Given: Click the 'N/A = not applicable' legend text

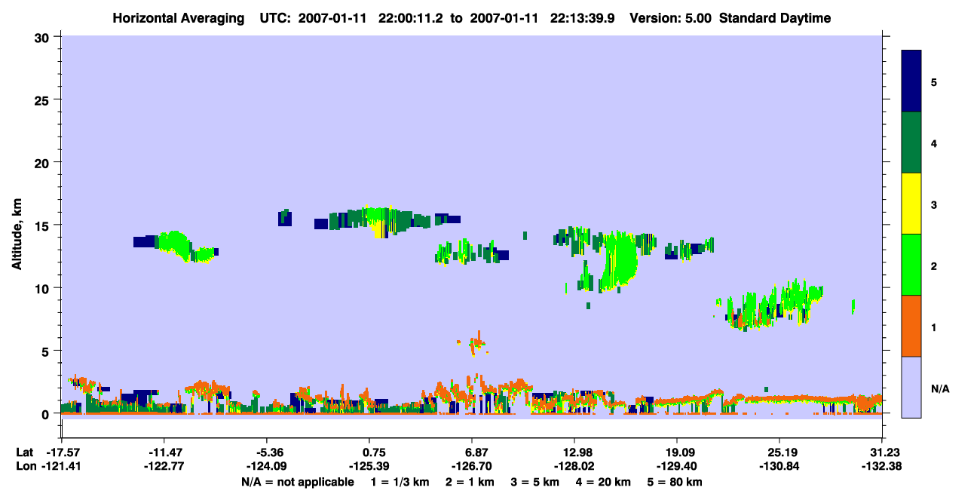Looking at the screenshot, I should pos(297,482).
